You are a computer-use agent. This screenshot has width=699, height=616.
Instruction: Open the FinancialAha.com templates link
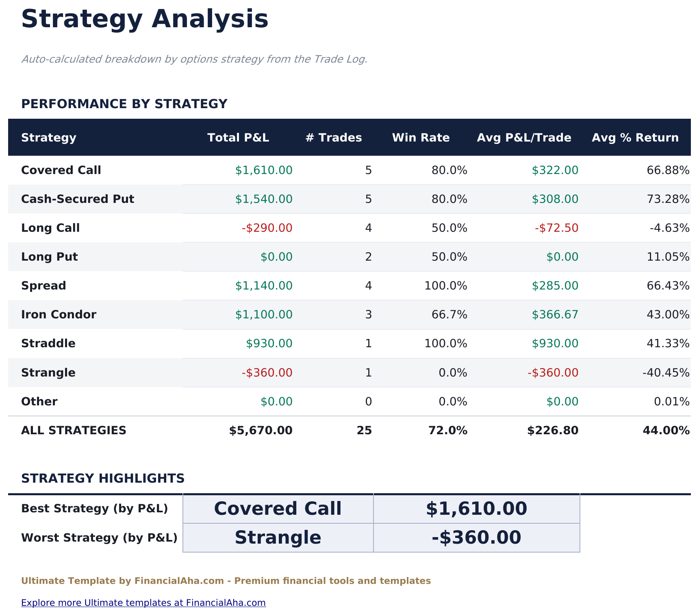(143, 603)
